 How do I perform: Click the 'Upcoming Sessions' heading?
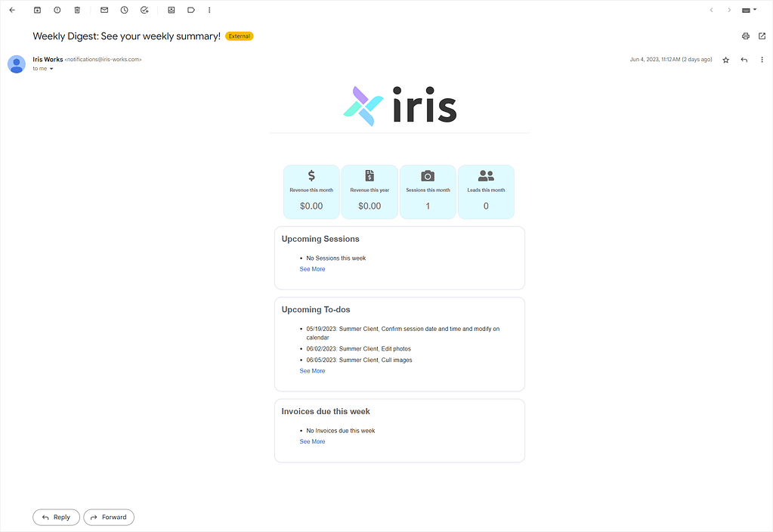click(x=320, y=239)
